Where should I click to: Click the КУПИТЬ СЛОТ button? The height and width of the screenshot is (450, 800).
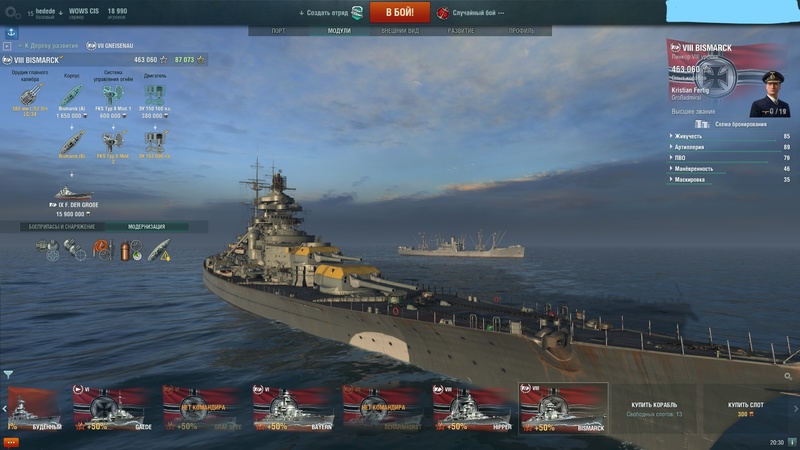point(745,409)
